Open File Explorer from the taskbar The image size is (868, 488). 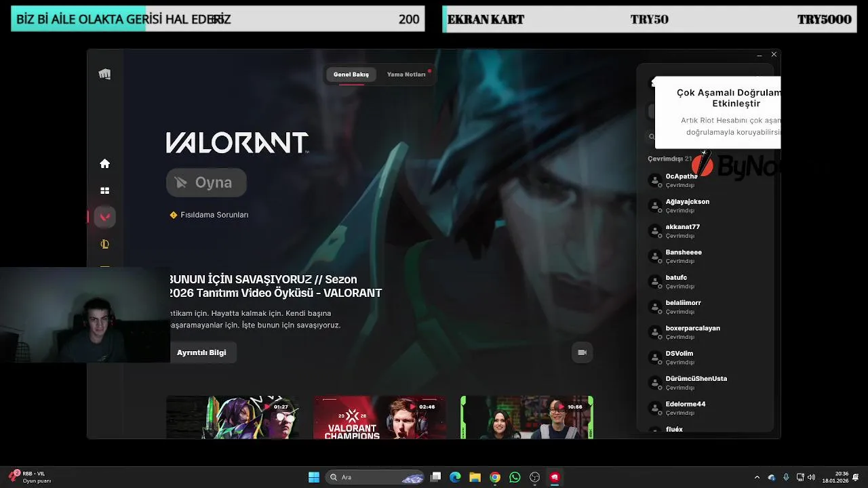[x=475, y=477]
